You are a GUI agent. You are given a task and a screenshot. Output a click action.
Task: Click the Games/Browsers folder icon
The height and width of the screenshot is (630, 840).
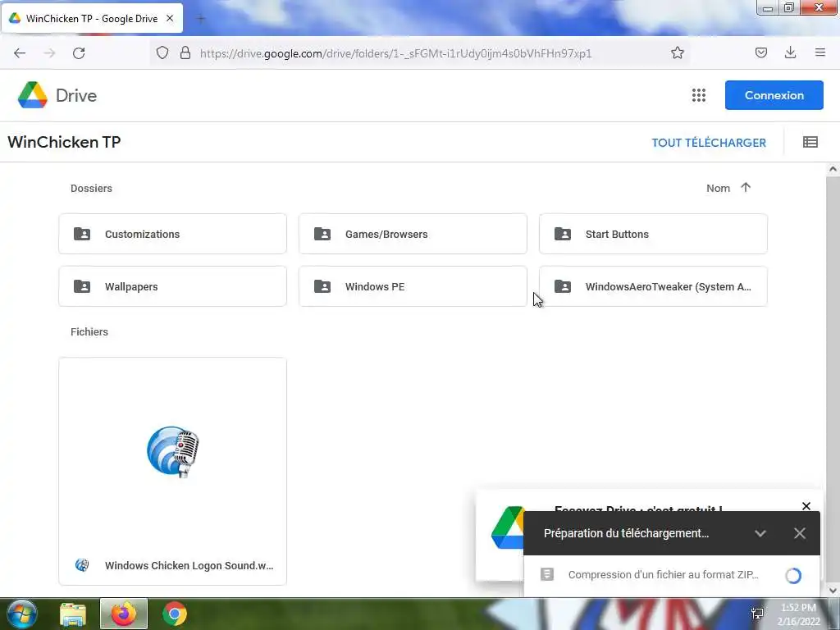pyautogui.click(x=322, y=234)
